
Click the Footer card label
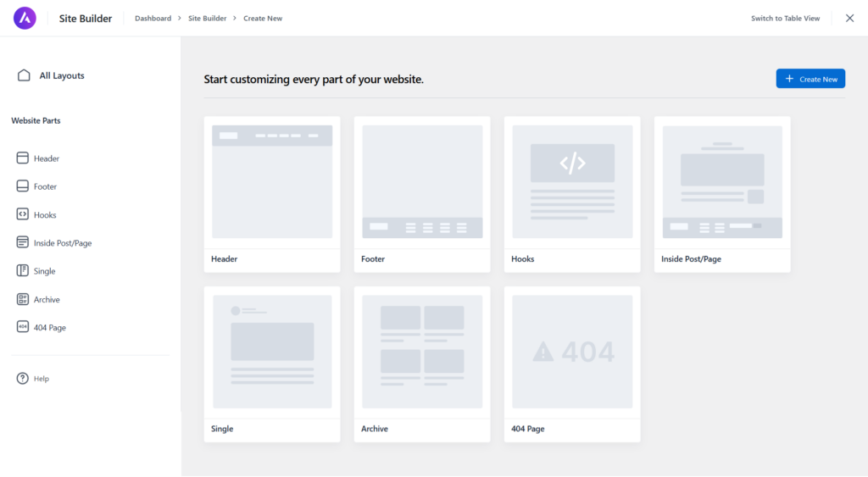tap(373, 259)
